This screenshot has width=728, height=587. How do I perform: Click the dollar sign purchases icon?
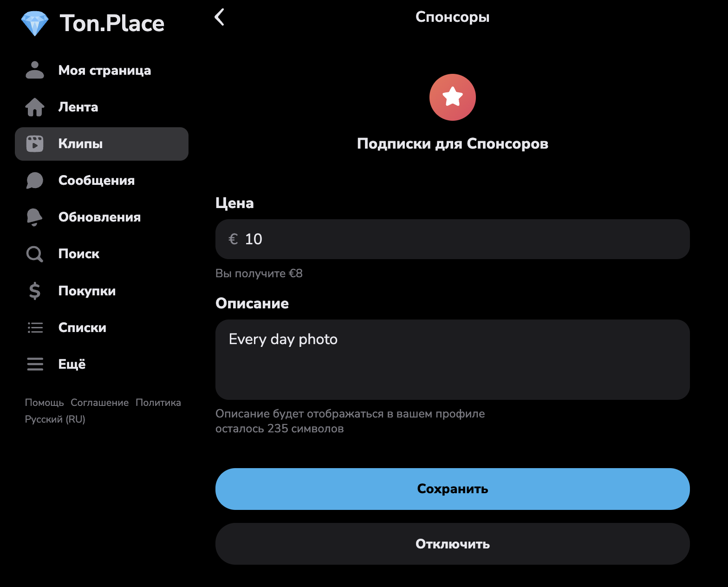pyautogui.click(x=35, y=291)
